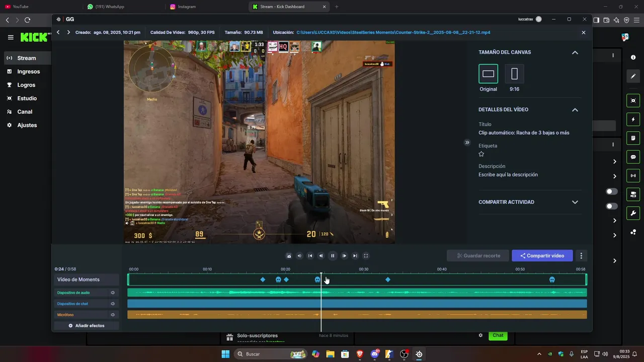
Task: Toggle the lower switch in Kick dashboard panel
Action: click(612, 206)
